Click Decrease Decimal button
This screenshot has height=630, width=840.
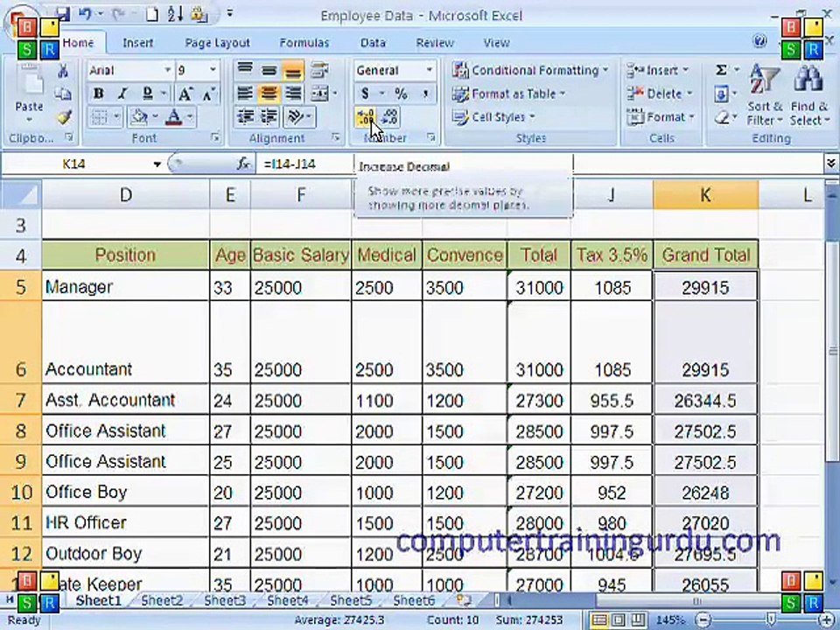point(389,117)
